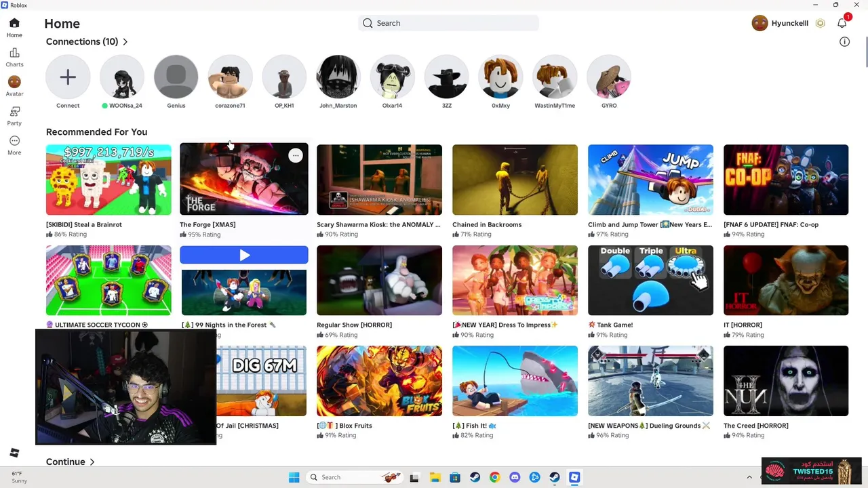This screenshot has height=488, width=868.
Task: Open Discord from taskbar
Action: click(x=515, y=477)
